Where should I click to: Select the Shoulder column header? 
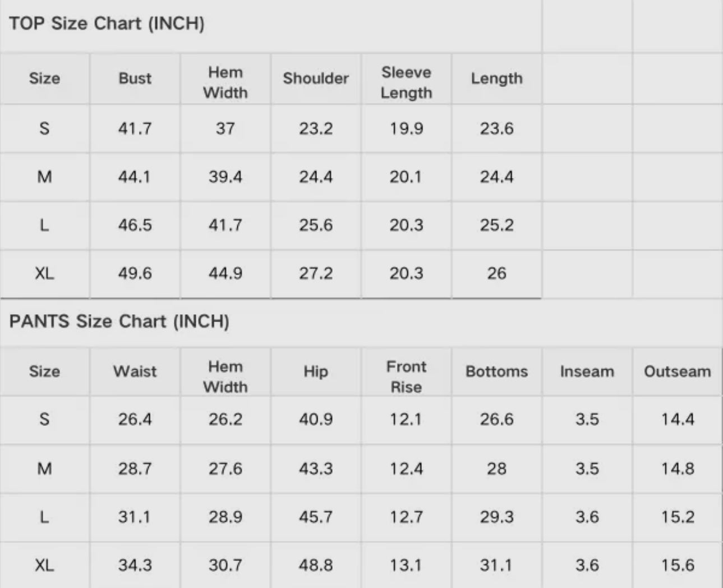click(316, 79)
